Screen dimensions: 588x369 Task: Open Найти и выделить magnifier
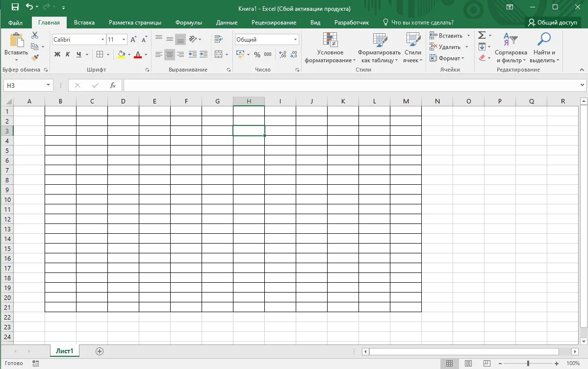point(544,48)
